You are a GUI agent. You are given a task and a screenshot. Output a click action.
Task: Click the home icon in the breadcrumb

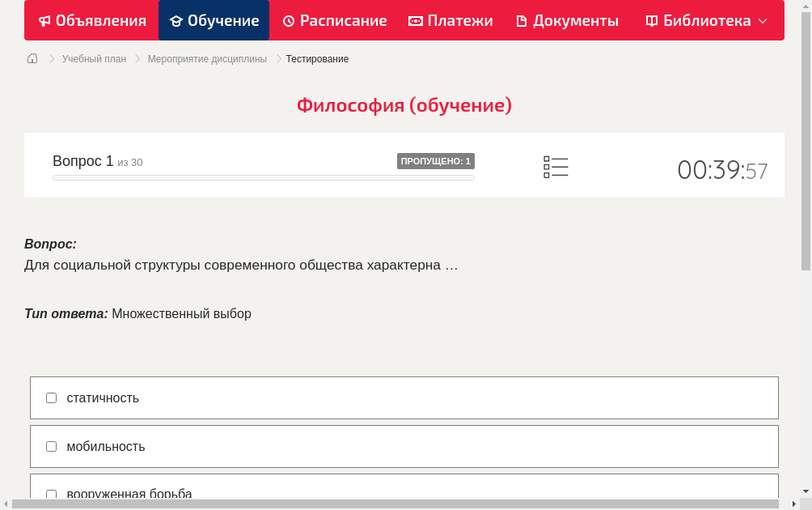(32, 58)
